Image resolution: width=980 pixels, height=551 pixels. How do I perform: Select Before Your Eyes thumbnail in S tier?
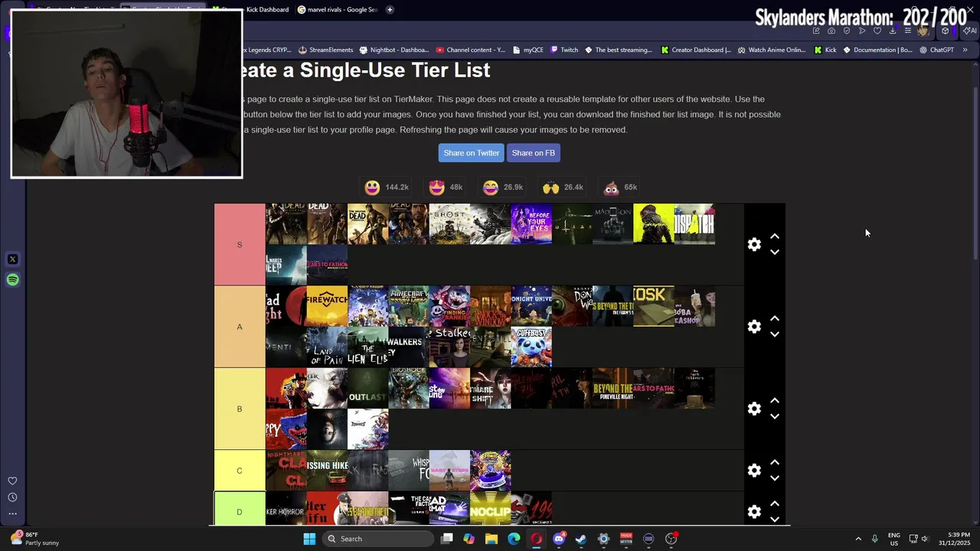pos(531,224)
